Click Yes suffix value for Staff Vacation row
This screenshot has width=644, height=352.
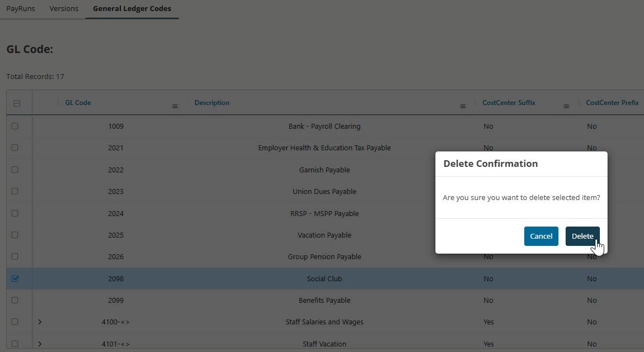click(488, 344)
